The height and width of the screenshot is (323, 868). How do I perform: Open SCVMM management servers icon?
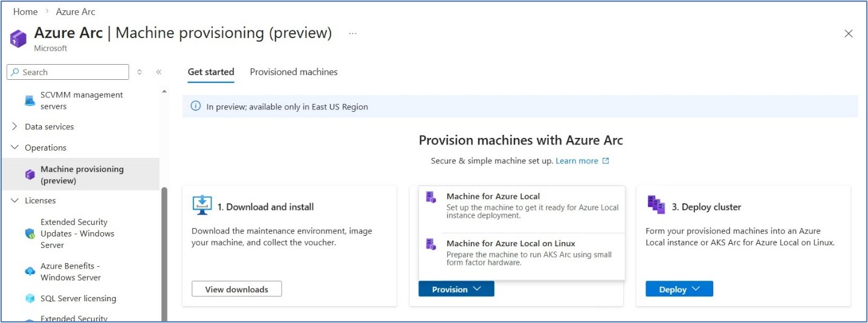tap(30, 100)
